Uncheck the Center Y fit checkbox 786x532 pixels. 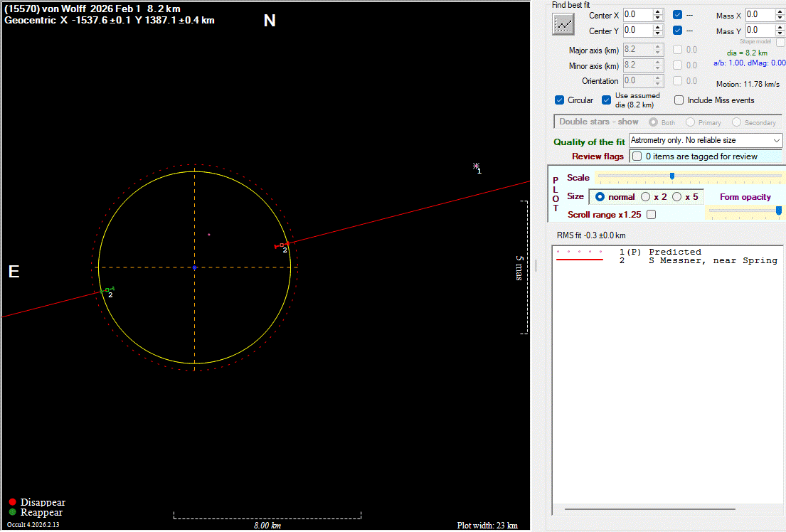(x=678, y=31)
